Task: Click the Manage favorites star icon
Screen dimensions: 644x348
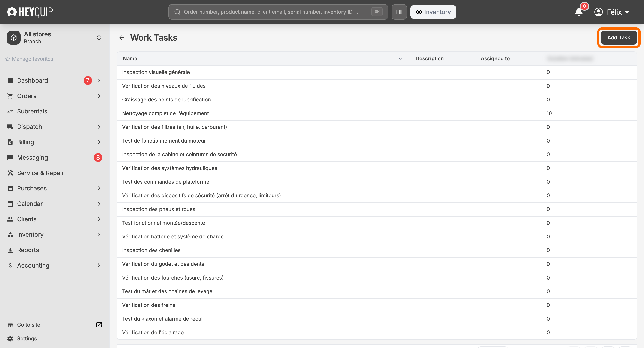Action: tap(8, 59)
